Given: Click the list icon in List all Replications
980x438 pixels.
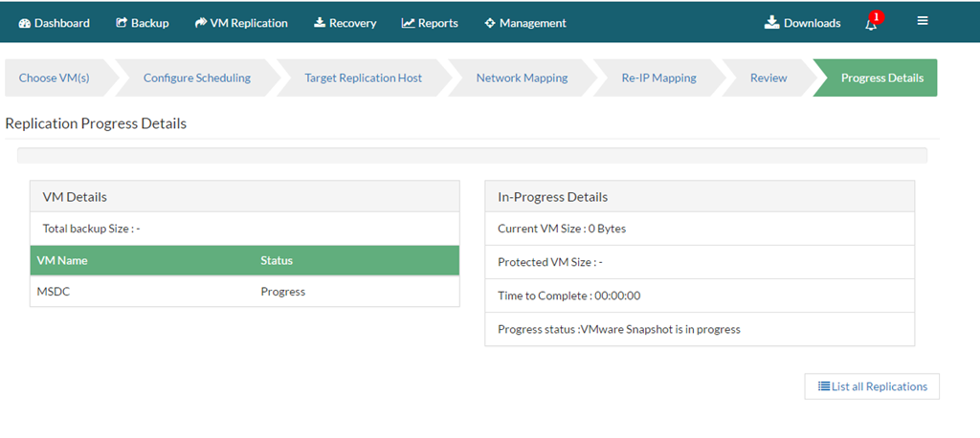Looking at the screenshot, I should (x=824, y=386).
